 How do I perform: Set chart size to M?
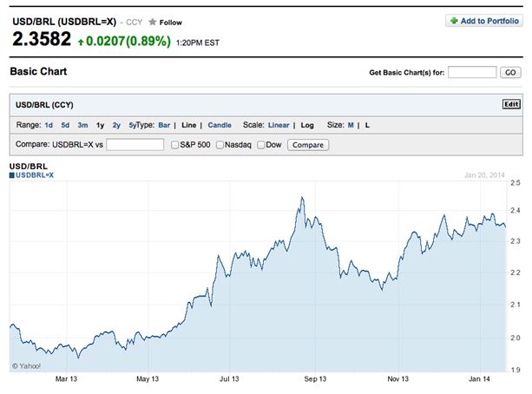pos(351,125)
